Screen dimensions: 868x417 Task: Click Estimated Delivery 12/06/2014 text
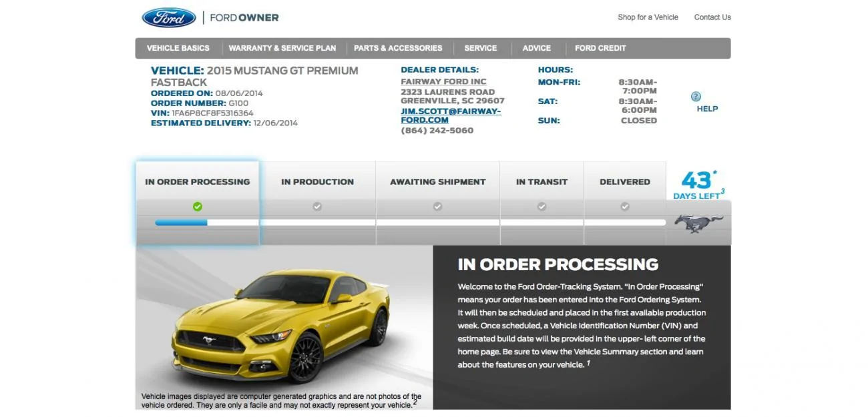[x=224, y=123]
